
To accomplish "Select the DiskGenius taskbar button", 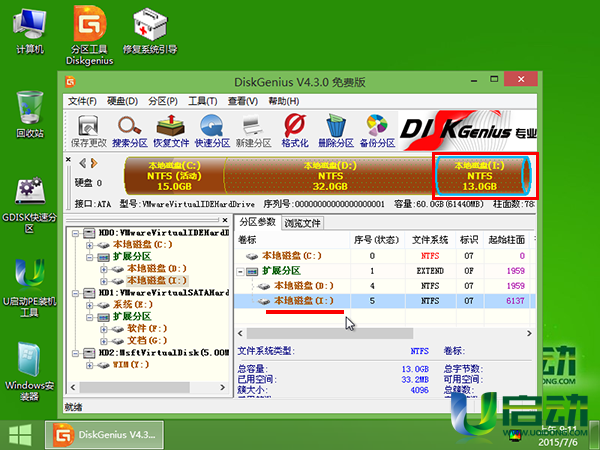I will pyautogui.click(x=104, y=435).
